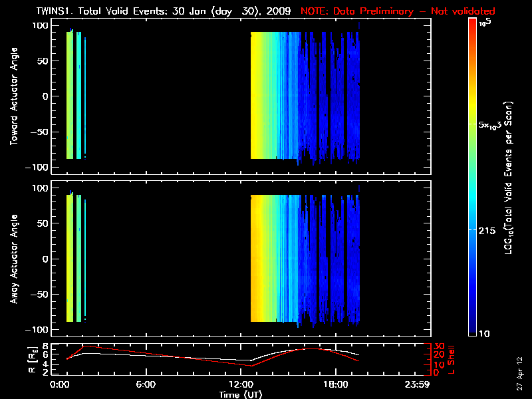Viewport: 532px width, 399px height.
Task: Click the red 'L Shell' axis label
Action: click(451, 358)
